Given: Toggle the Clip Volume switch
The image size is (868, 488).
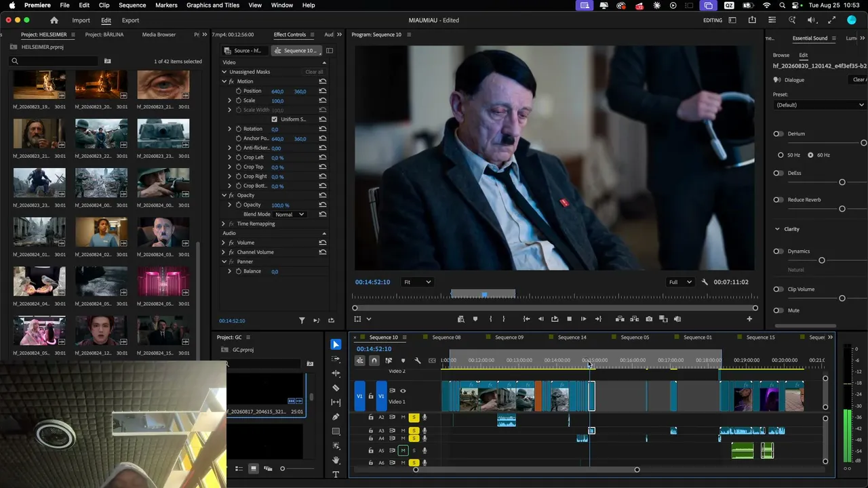Looking at the screenshot, I should (x=778, y=289).
